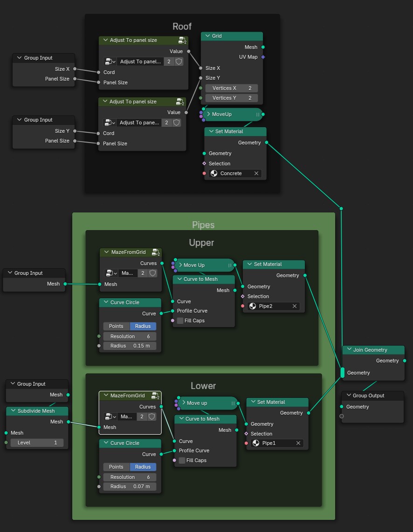The width and height of the screenshot is (413, 532).
Task: Open the node group browse dropdown in Lower MazeFromGrid
Action: pos(110,416)
